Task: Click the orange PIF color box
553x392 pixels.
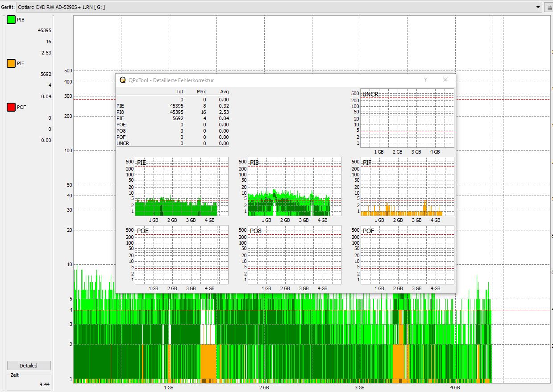Action: pyautogui.click(x=11, y=63)
